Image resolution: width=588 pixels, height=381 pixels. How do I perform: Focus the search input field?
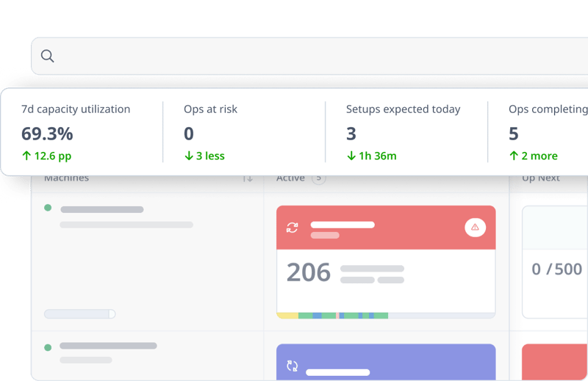click(309, 57)
